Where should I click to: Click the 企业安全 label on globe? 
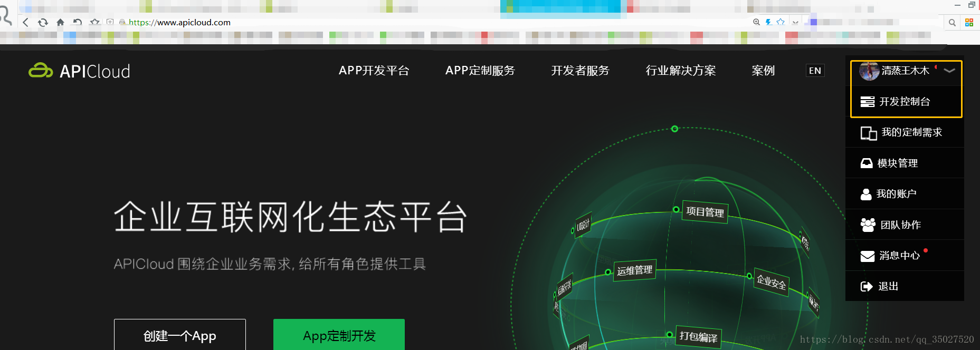tap(771, 282)
